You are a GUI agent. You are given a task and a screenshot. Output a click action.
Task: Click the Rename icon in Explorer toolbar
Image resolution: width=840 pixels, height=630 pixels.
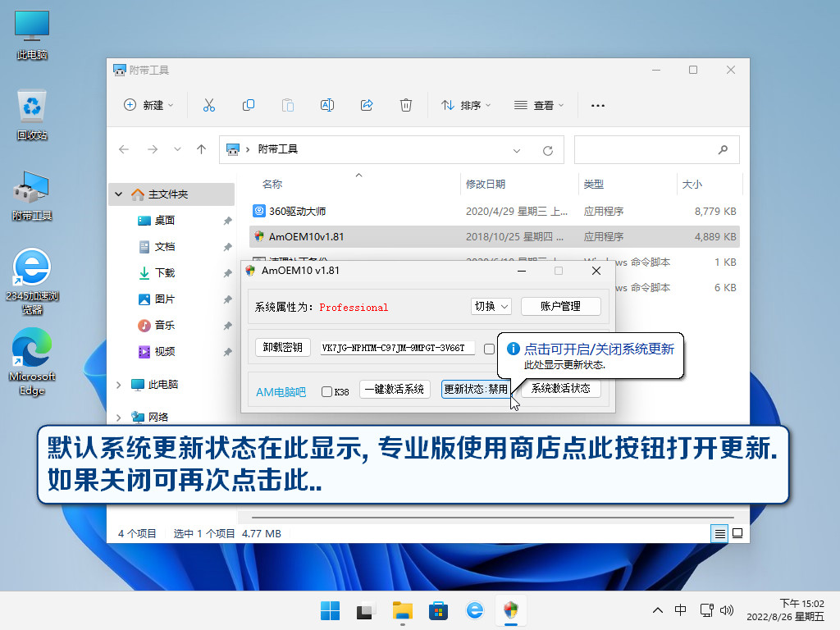point(327,105)
